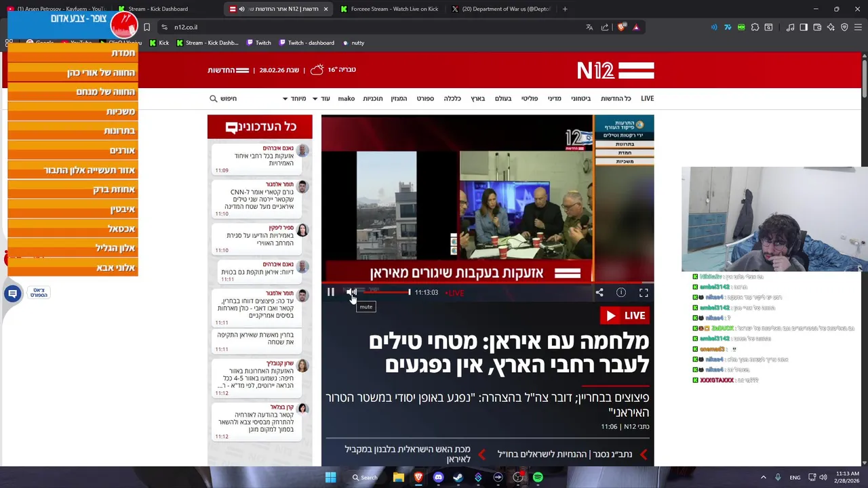868x488 pixels.
Task: Open the Kick bookmark in bookmarks bar
Action: [x=159, y=43]
